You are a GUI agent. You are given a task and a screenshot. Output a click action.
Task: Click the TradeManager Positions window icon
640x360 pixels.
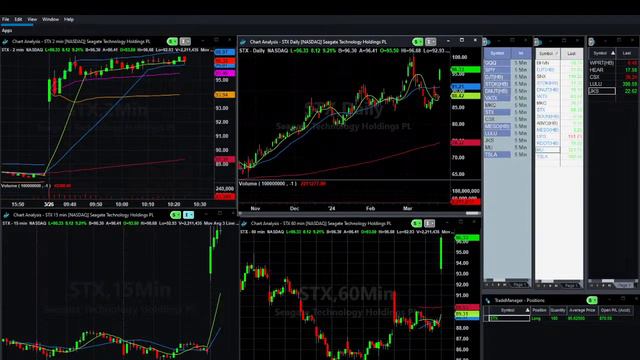(x=488, y=301)
